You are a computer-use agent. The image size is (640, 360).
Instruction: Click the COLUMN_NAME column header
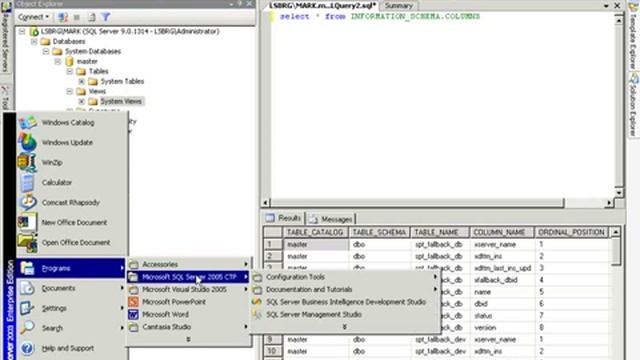pyautogui.click(x=502, y=232)
